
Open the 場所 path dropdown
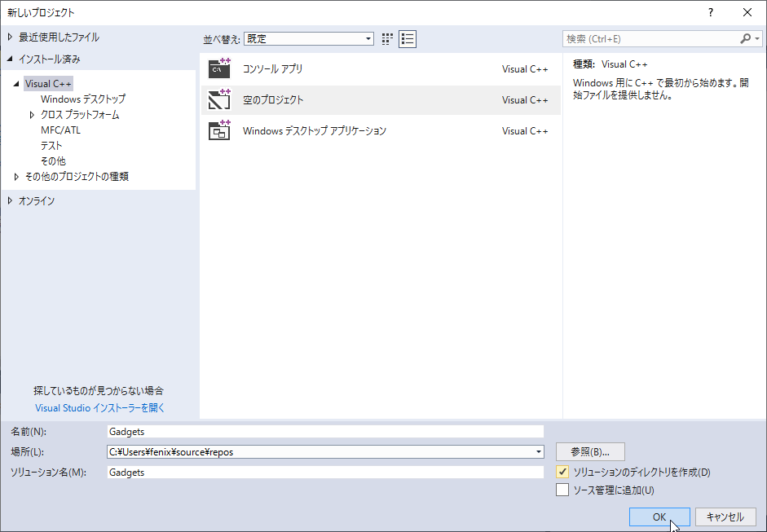[538, 451]
